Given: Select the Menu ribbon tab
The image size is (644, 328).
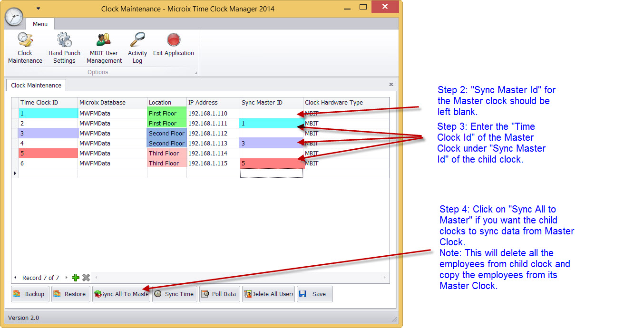Looking at the screenshot, I should 40,24.
